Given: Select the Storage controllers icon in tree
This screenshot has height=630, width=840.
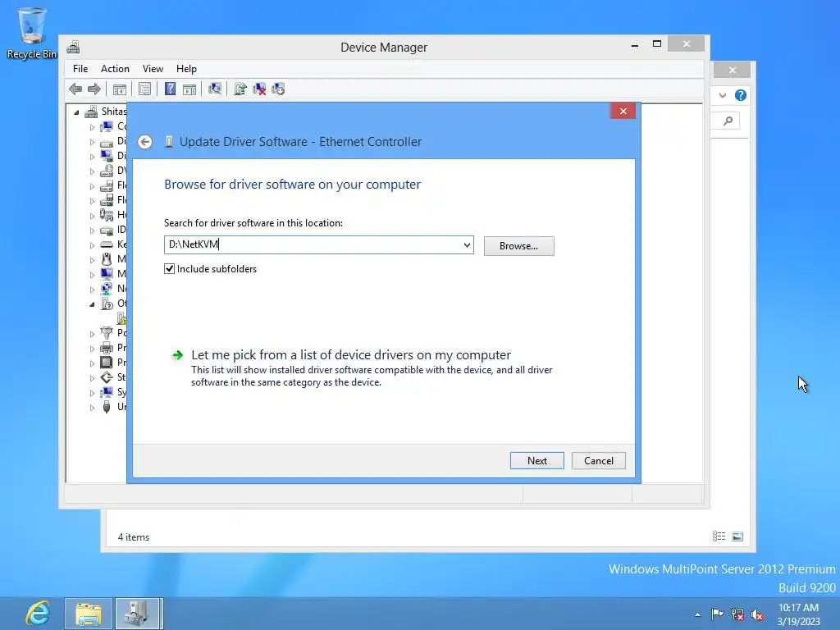Looking at the screenshot, I should click(x=107, y=377).
